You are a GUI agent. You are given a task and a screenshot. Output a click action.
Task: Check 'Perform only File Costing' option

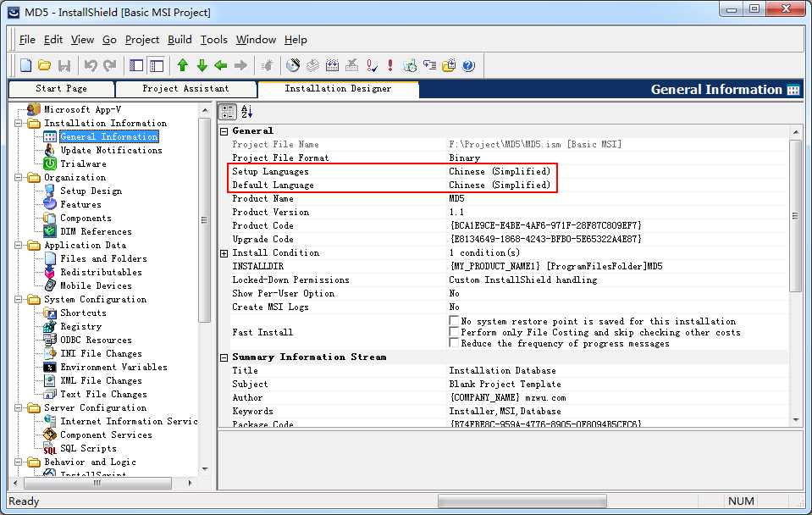454,332
